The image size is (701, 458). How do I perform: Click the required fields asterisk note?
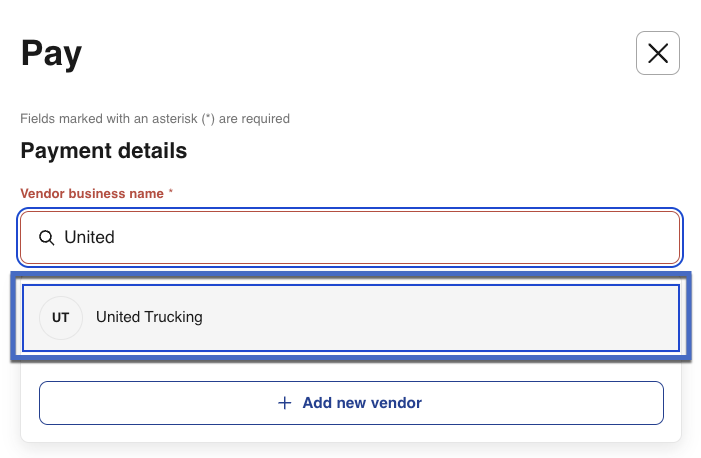[155, 119]
